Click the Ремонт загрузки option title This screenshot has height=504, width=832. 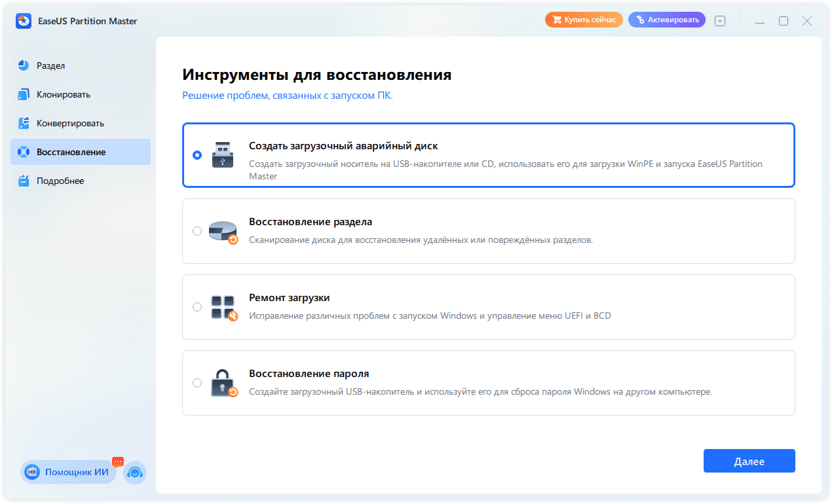290,298
